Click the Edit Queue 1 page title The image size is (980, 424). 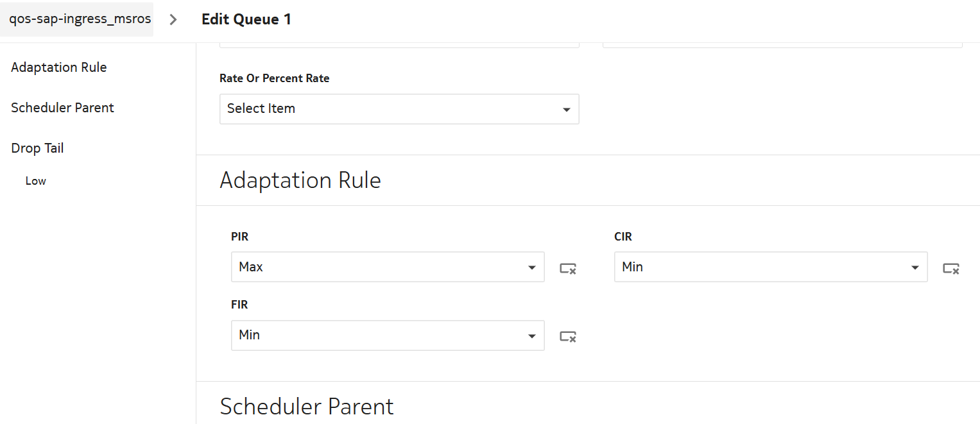(246, 19)
